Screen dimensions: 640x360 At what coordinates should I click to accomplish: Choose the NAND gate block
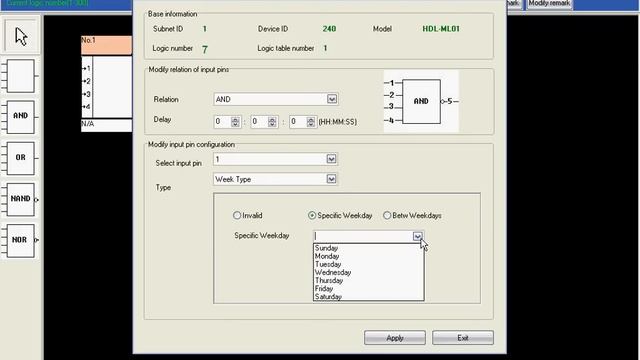tap(20, 199)
